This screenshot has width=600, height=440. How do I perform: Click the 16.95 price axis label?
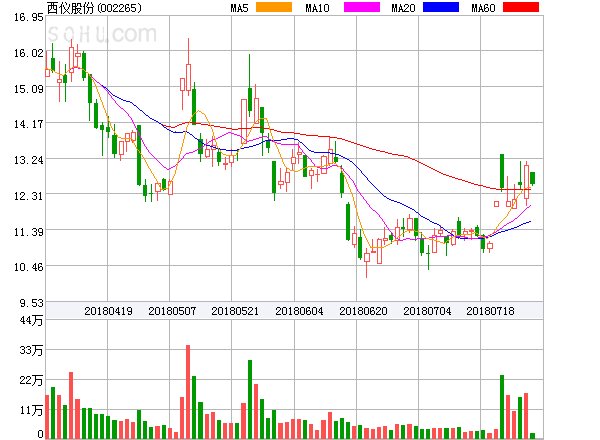click(29, 17)
